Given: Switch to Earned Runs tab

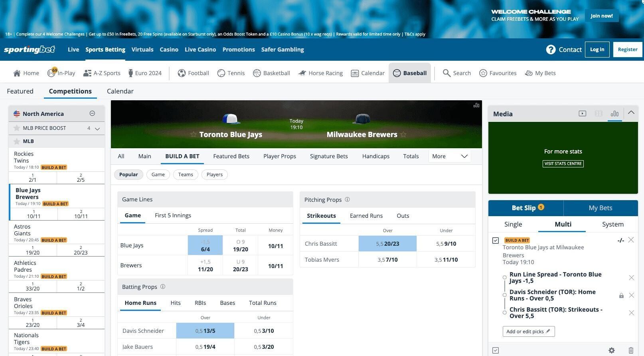Looking at the screenshot, I should [366, 216].
